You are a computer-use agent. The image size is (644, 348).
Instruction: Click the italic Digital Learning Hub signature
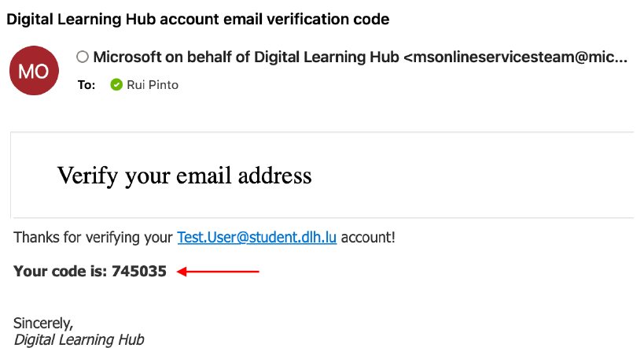pyautogui.click(x=79, y=339)
